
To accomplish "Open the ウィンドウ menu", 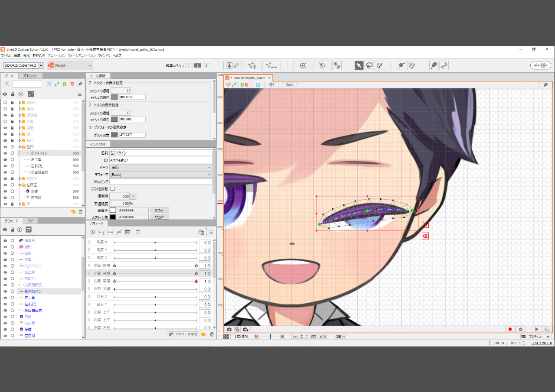I will [104, 55].
